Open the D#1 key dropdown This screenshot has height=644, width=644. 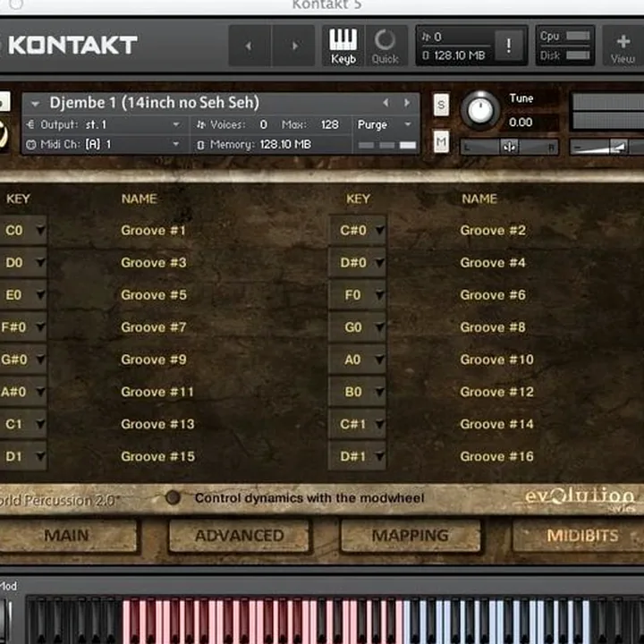358,456
